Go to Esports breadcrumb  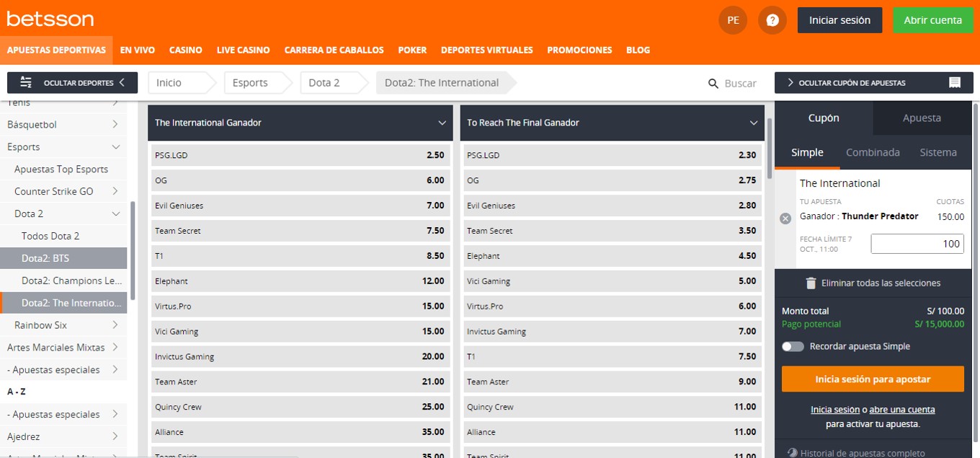[x=257, y=83]
